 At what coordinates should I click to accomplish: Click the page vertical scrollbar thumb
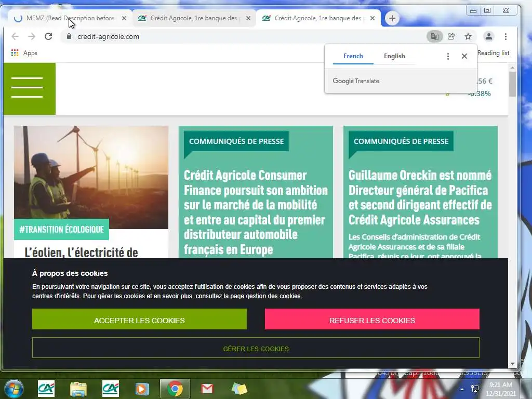tap(512, 84)
